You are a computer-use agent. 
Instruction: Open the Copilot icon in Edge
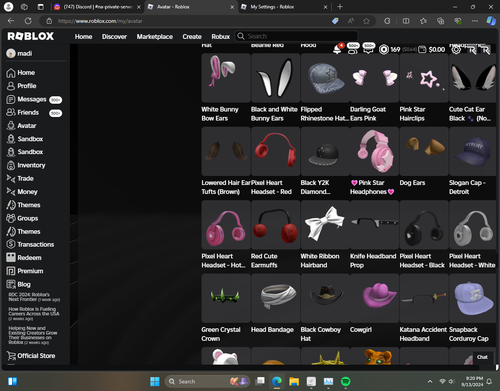pyautogui.click(x=491, y=21)
